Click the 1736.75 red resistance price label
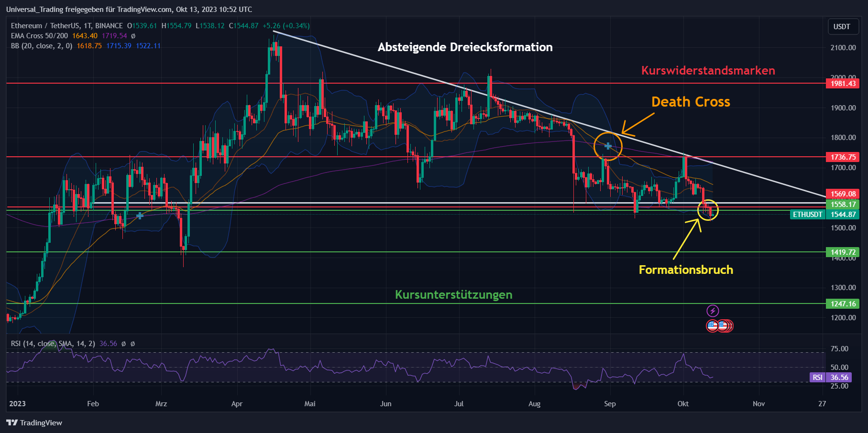The width and height of the screenshot is (868, 433). [x=843, y=157]
